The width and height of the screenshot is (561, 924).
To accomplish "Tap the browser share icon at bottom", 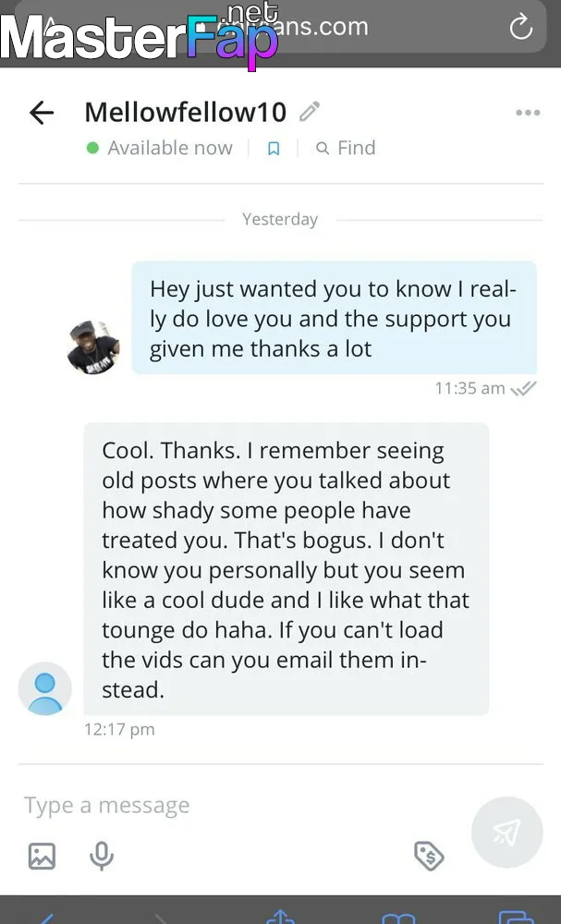I will pyautogui.click(x=280, y=917).
